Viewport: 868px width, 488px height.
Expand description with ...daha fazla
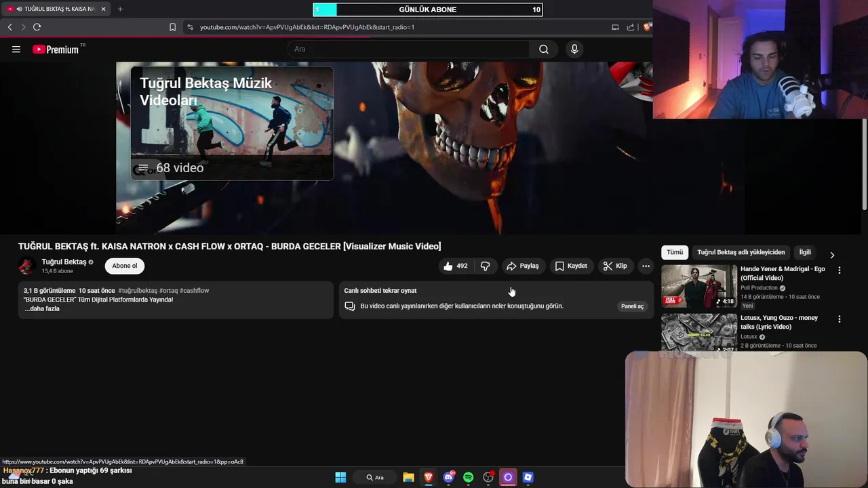pyautogui.click(x=42, y=308)
